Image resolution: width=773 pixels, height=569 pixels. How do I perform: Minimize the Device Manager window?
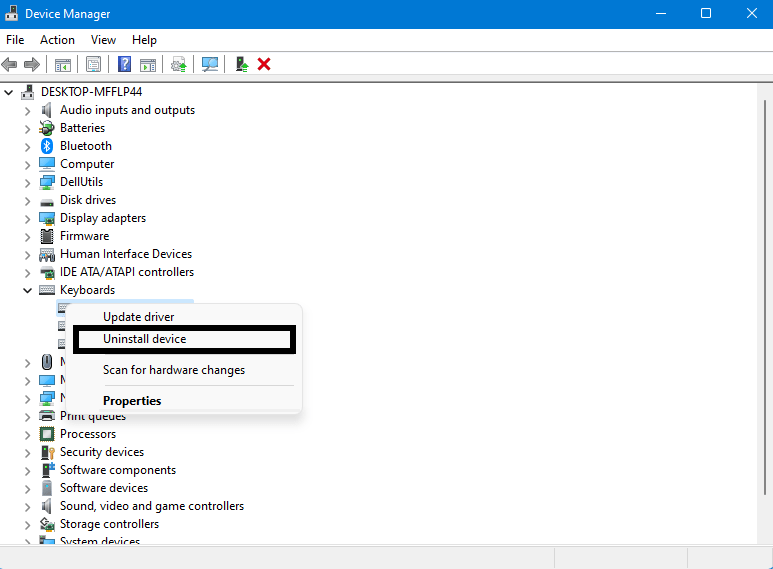[x=661, y=13]
